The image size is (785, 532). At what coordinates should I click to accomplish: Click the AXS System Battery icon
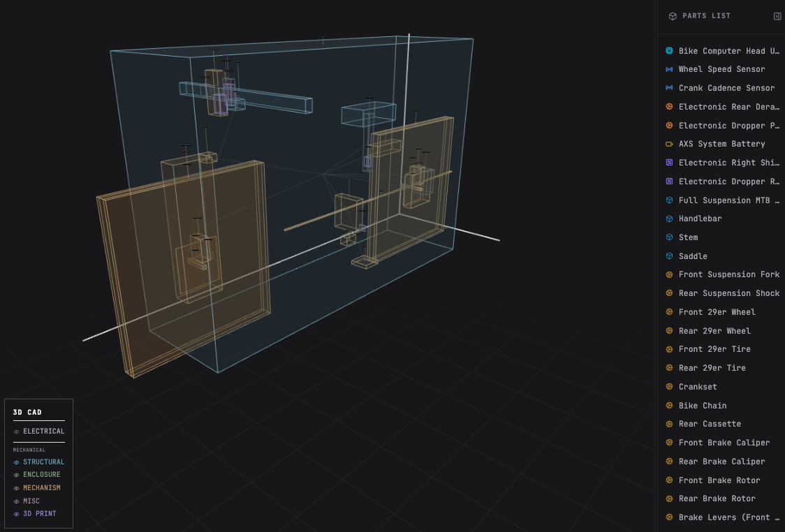(x=669, y=144)
